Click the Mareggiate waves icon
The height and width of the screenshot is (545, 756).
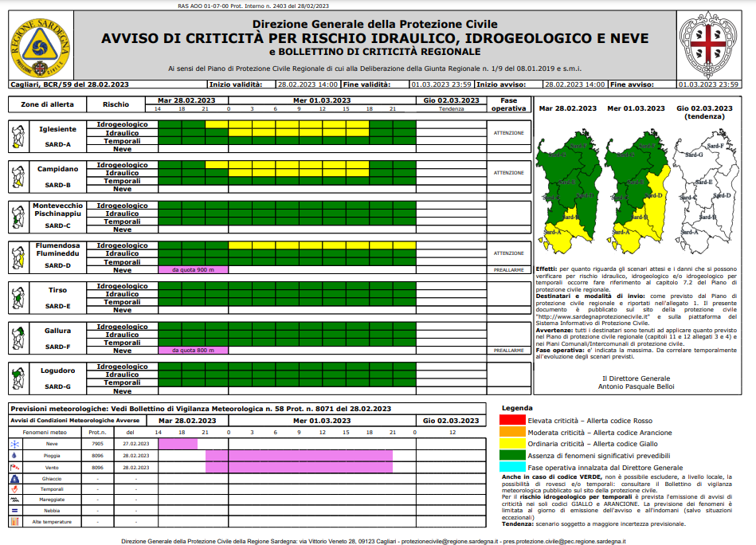[15, 500]
